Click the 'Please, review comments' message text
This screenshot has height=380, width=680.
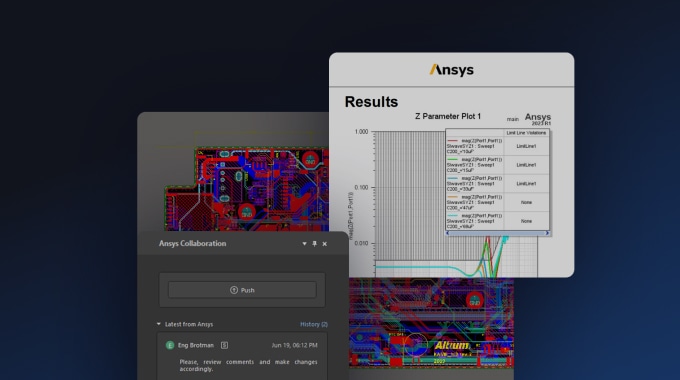(248, 365)
